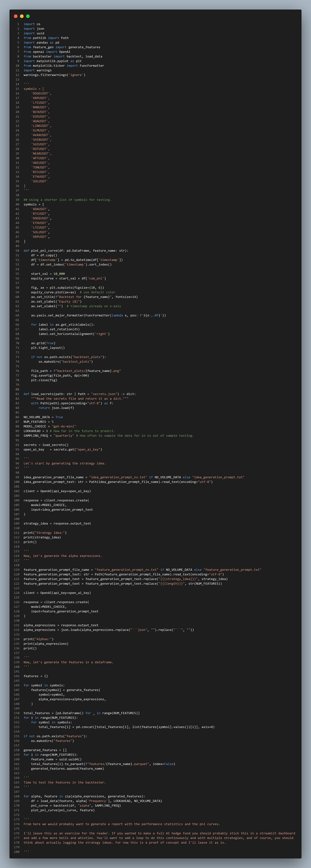Click the line 'import uuid'
The height and width of the screenshot is (868, 311).
(x=34, y=33)
